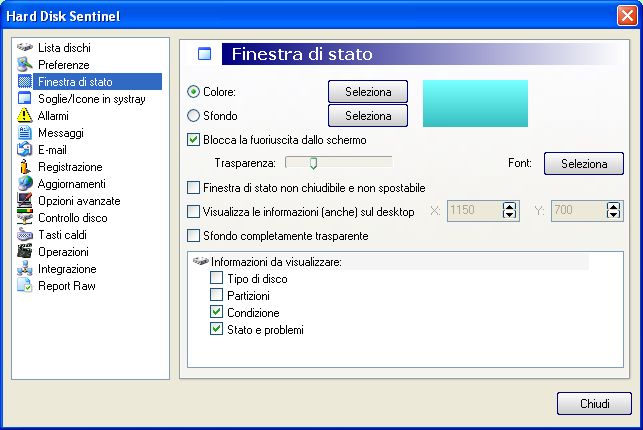Select the Sfondo radio button
643x430 pixels.
[193, 116]
